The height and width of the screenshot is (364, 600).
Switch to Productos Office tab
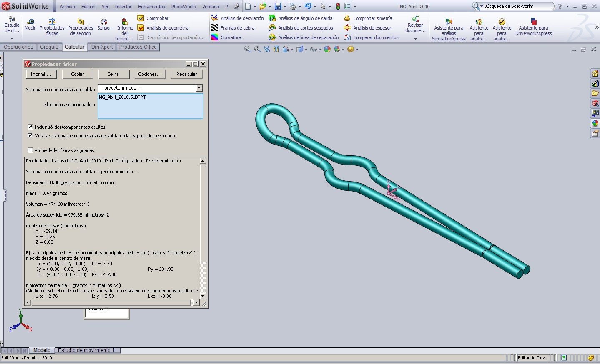(138, 47)
